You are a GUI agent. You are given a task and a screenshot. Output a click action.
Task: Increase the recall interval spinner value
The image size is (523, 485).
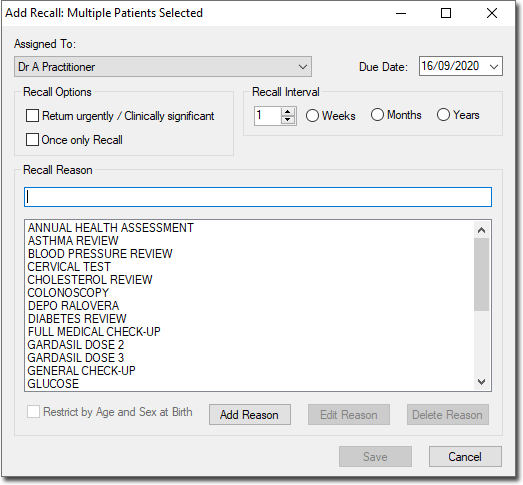click(x=288, y=112)
